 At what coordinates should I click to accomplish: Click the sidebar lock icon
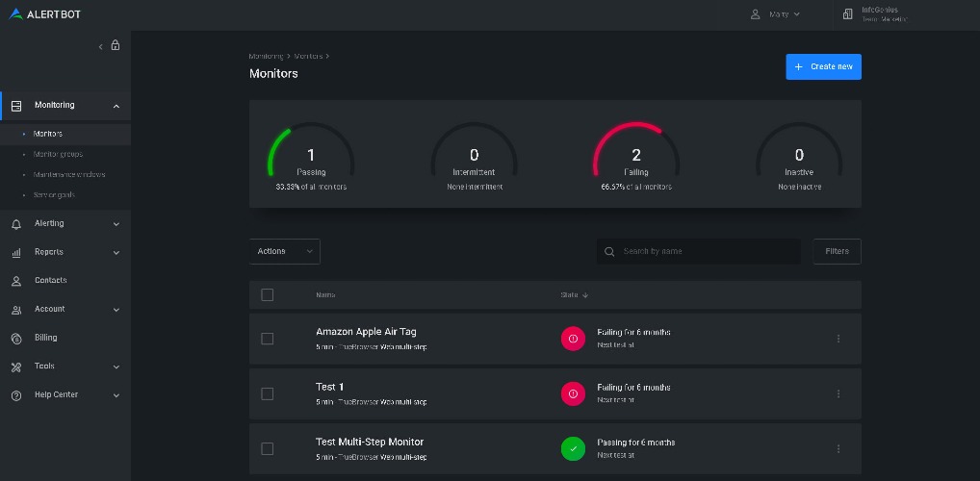click(x=116, y=45)
